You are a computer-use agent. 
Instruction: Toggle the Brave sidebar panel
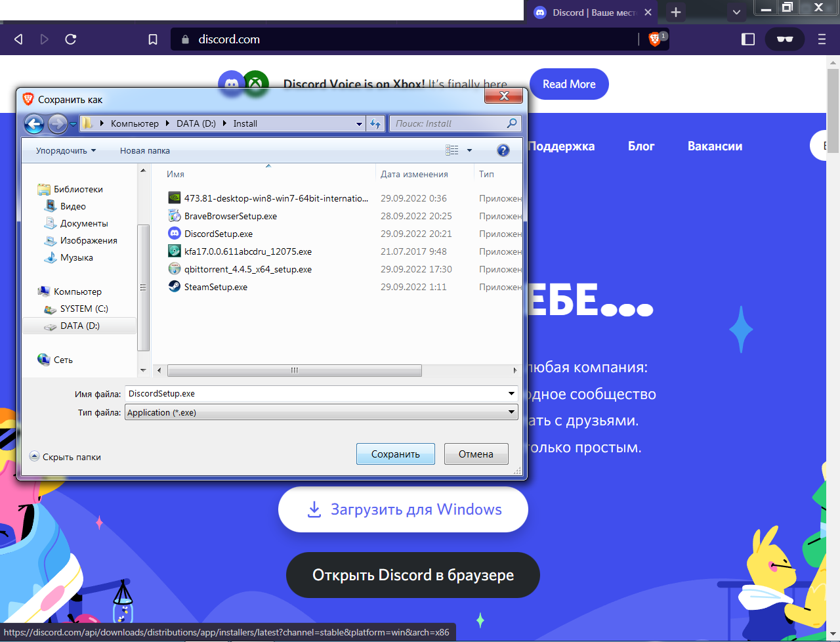click(x=748, y=39)
